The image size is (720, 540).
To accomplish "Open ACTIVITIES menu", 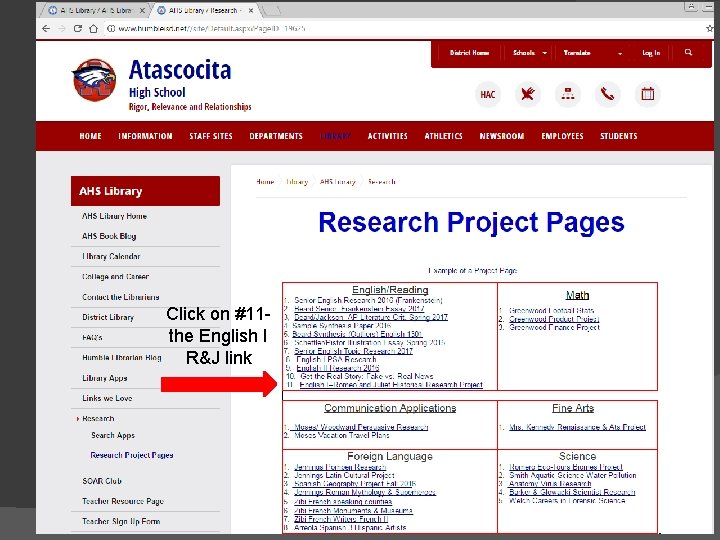I will 388,136.
